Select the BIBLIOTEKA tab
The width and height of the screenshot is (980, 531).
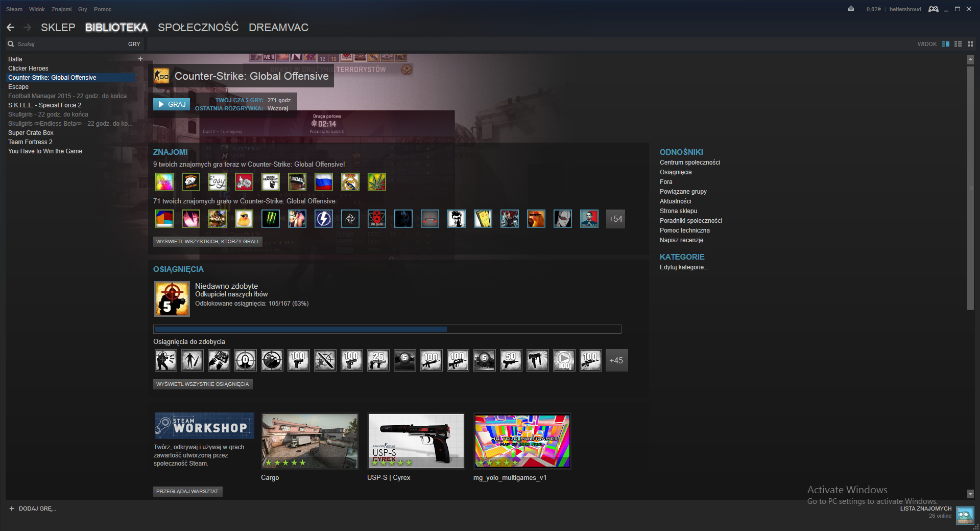click(116, 28)
